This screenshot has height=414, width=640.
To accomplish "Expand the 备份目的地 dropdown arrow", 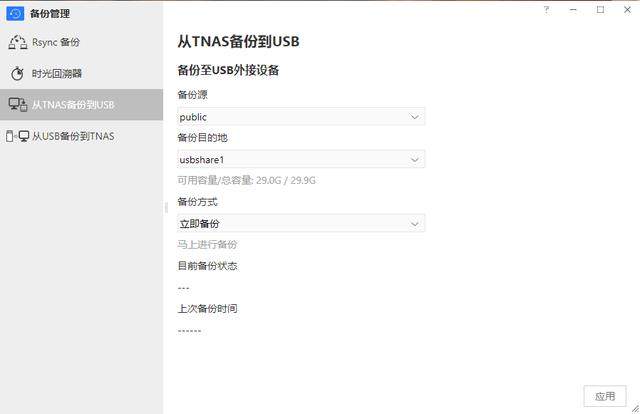I will 415,159.
